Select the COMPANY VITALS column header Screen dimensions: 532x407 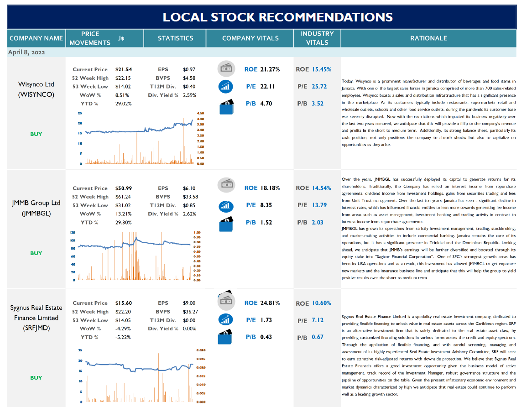coord(250,38)
